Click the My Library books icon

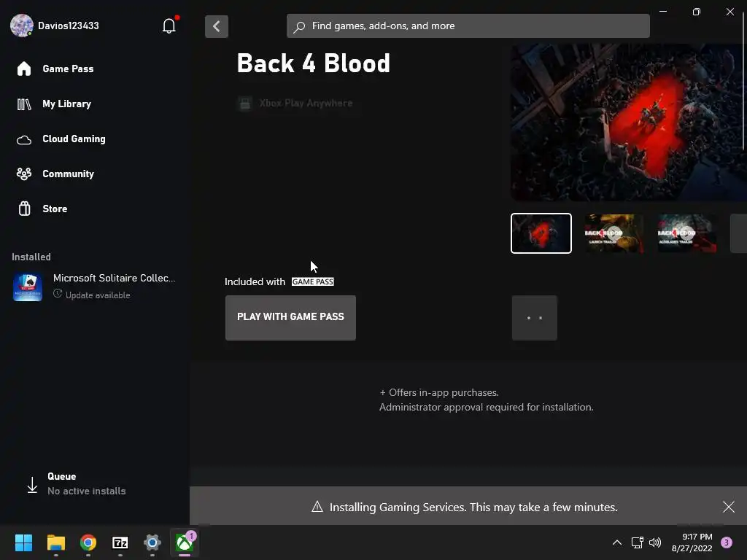pyautogui.click(x=24, y=104)
